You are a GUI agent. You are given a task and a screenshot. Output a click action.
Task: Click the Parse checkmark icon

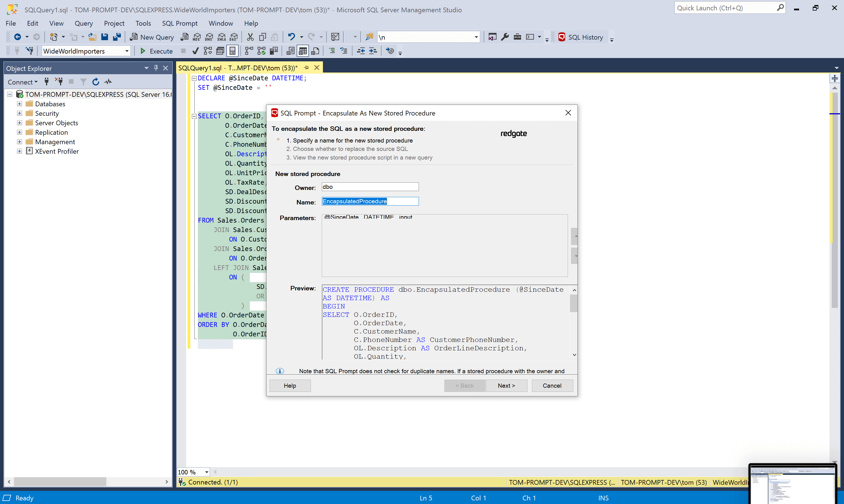tap(195, 51)
